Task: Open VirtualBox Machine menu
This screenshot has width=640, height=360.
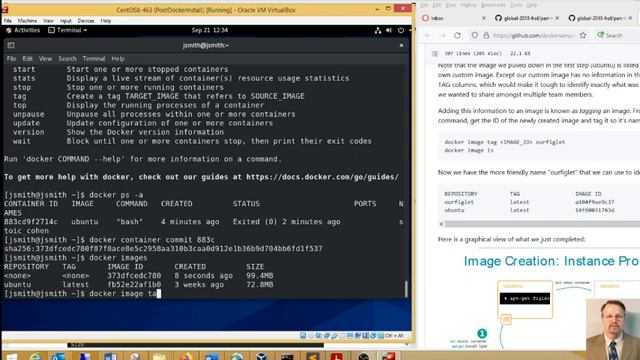Action: [x=27, y=21]
